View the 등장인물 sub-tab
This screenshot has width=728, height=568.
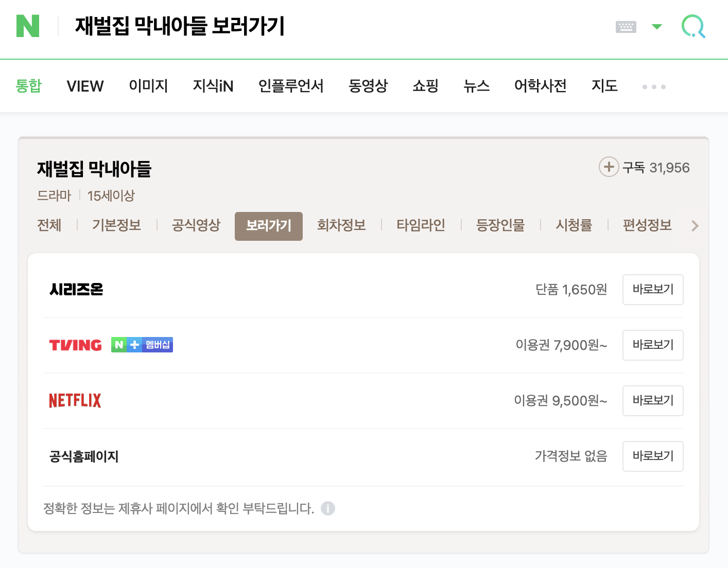click(500, 225)
